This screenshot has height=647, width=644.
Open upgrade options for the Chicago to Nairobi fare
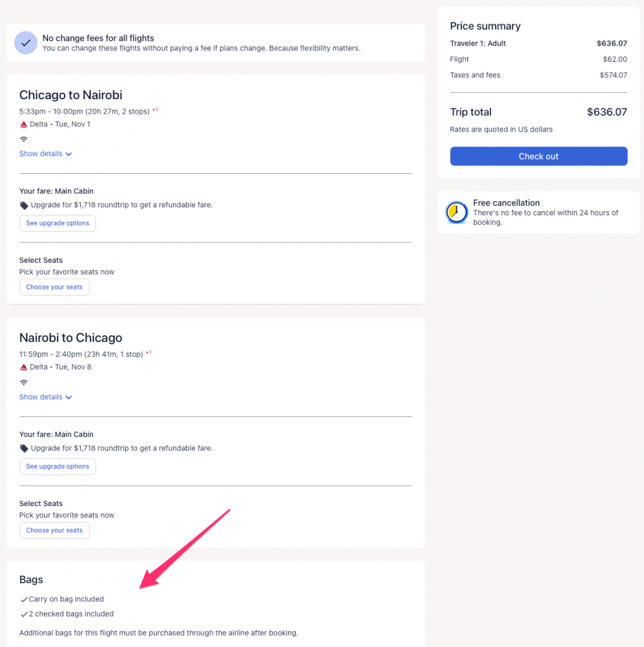click(x=58, y=223)
